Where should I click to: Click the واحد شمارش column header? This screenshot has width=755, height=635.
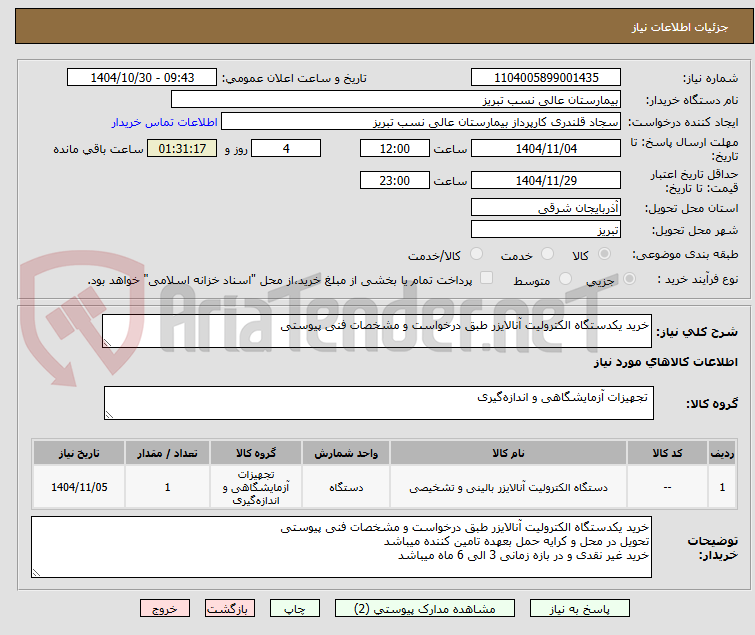click(346, 453)
